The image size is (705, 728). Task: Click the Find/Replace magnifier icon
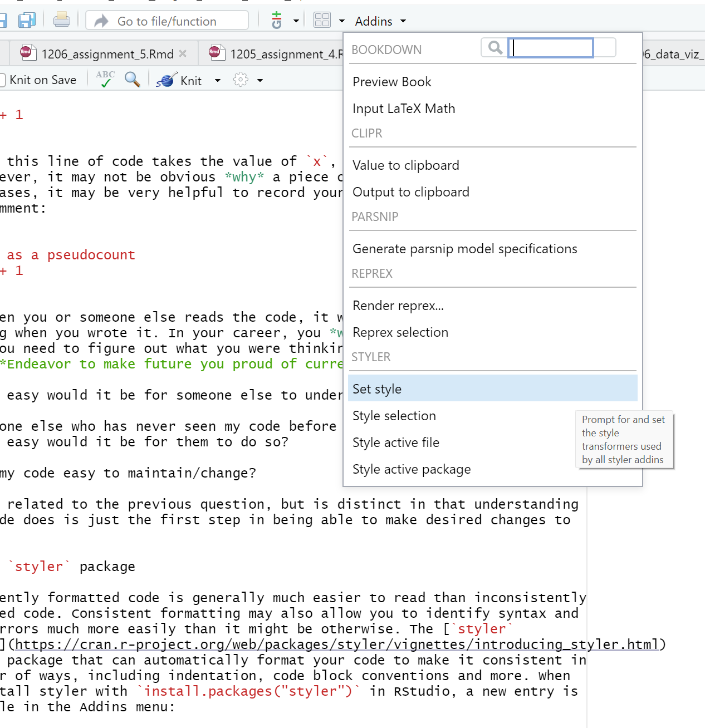coord(132,80)
